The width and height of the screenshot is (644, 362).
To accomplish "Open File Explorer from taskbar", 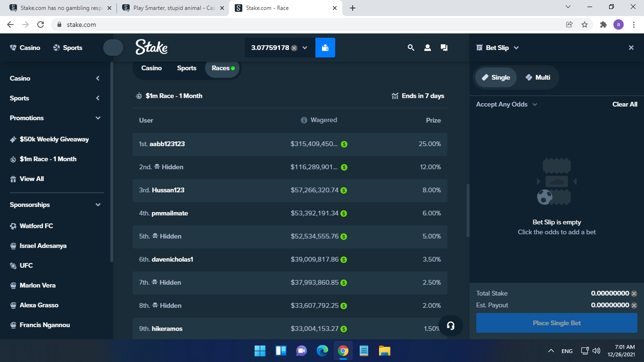I will pyautogui.click(x=385, y=351).
